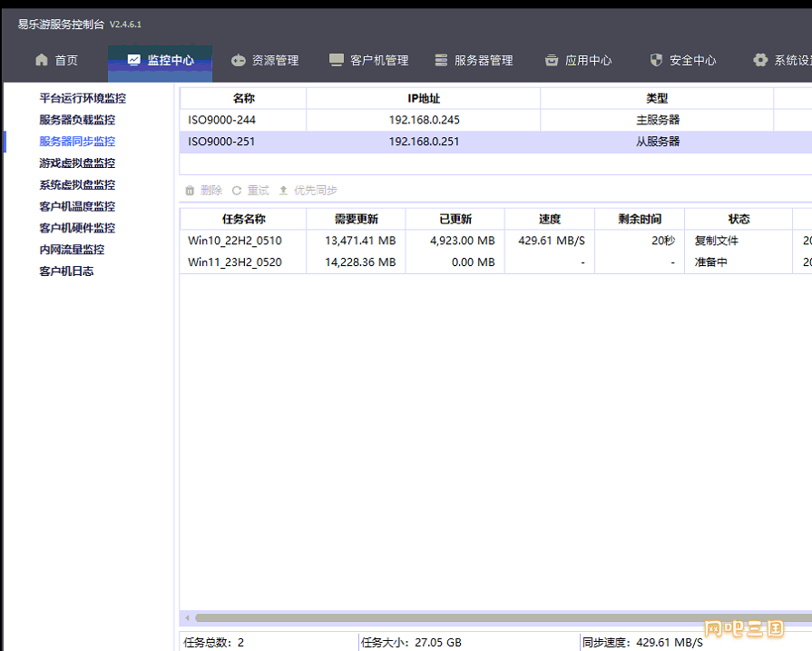Open 服务器负载监控 in the sidebar
The width and height of the screenshot is (812, 651).
click(x=77, y=120)
